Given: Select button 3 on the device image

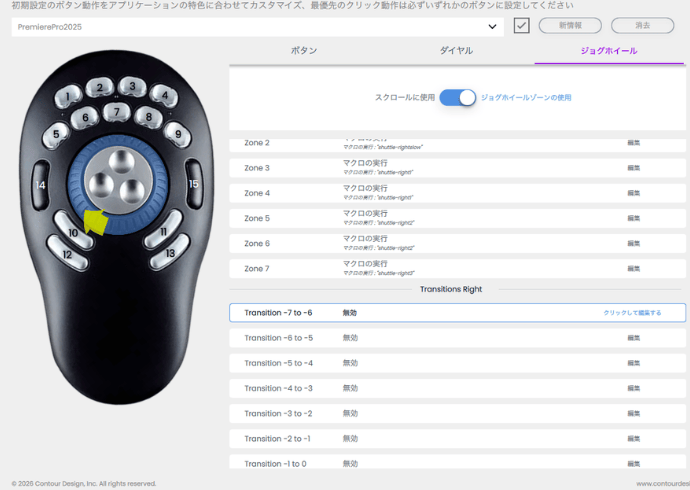Looking at the screenshot, I should click(x=130, y=86).
